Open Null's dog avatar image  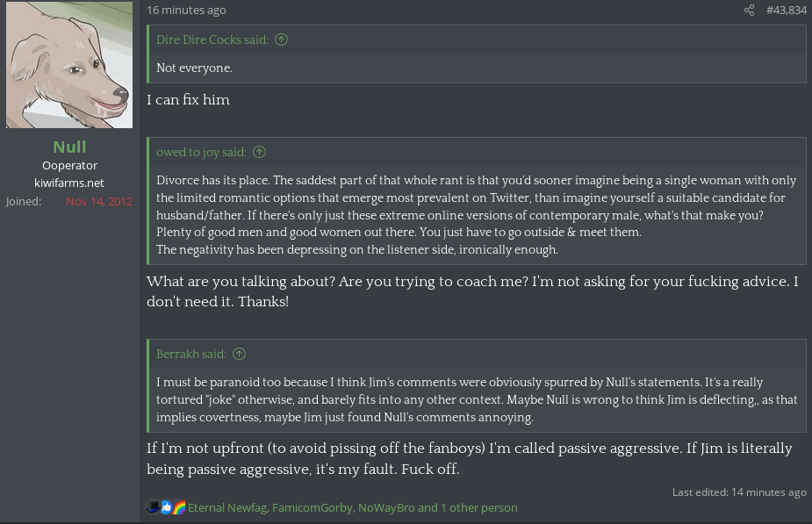pos(69,65)
